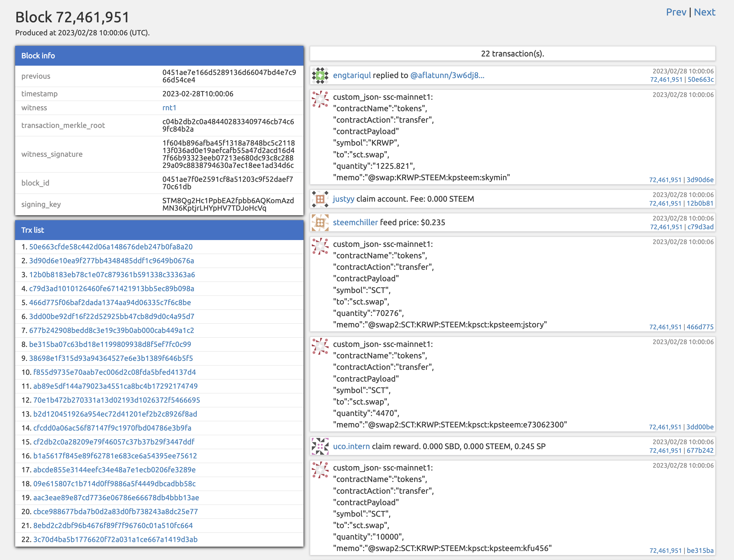Open the short trx id 3d90d6e link
This screenshot has height=560, width=734.
click(700, 180)
